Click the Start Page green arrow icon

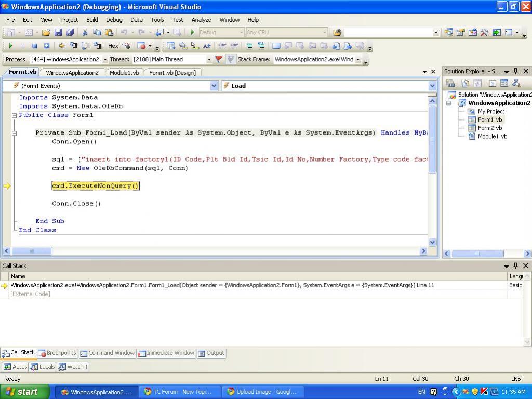pyautogui.click(x=497, y=32)
